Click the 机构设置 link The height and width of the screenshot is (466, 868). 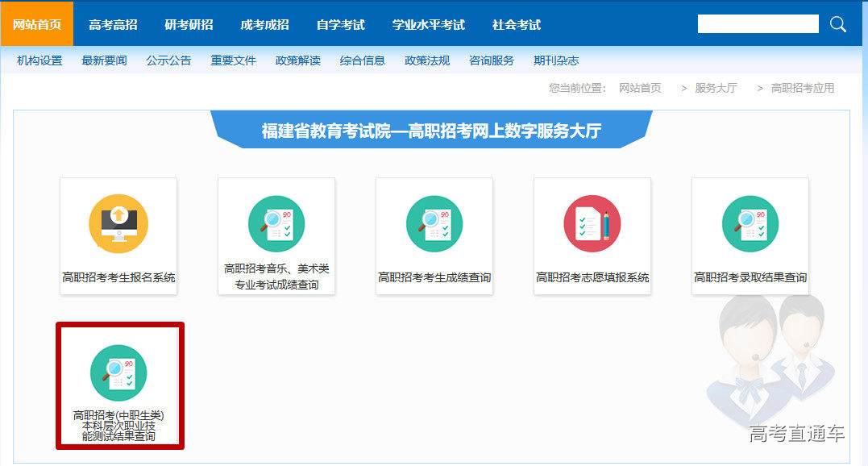tap(39, 60)
